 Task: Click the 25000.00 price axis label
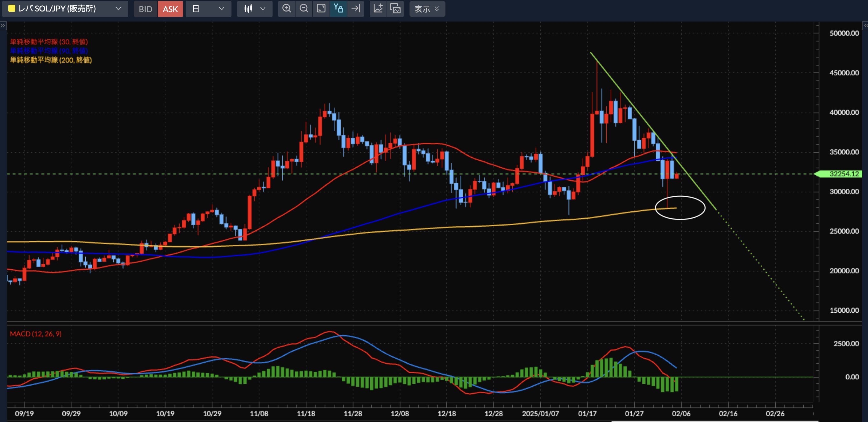[844, 231]
